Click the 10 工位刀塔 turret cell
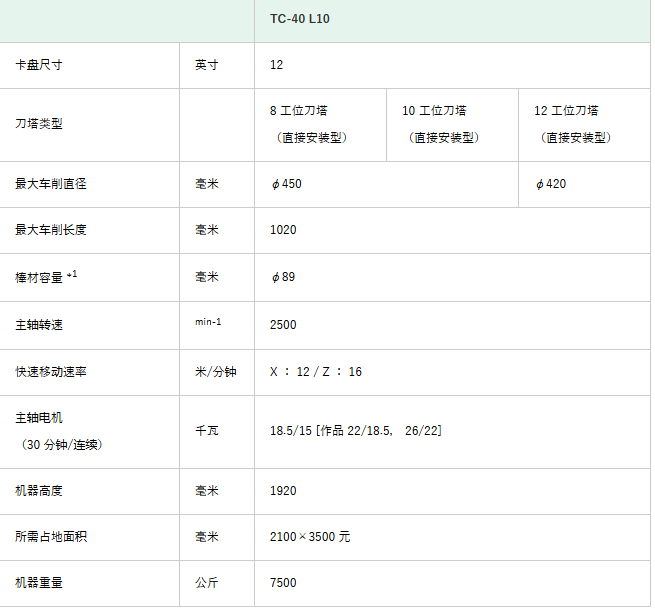The height and width of the screenshot is (609, 655). (x=445, y=124)
